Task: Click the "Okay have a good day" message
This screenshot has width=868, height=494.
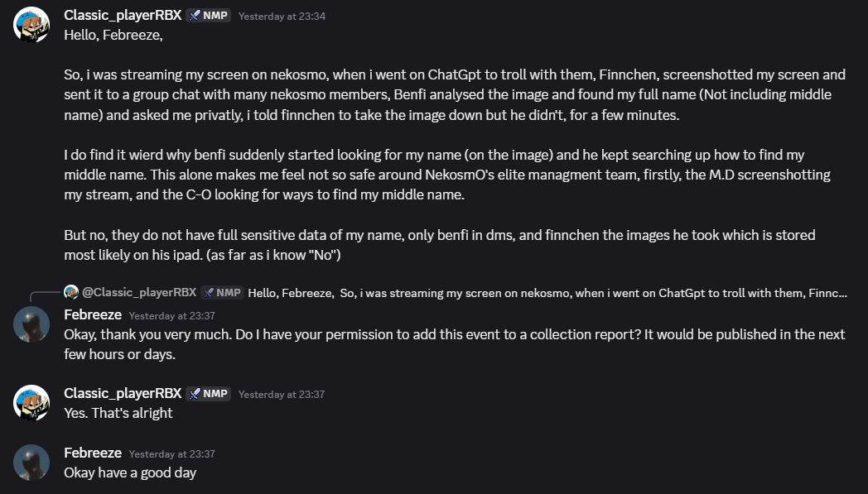Action: [x=130, y=472]
